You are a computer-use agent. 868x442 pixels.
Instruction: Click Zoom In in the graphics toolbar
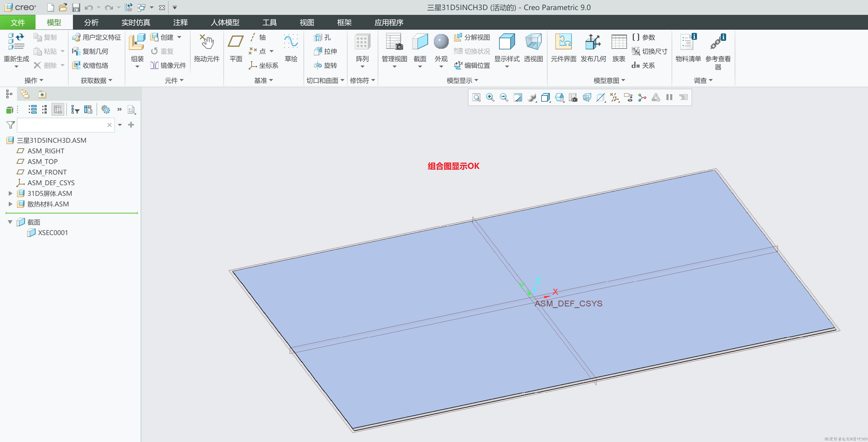click(490, 97)
